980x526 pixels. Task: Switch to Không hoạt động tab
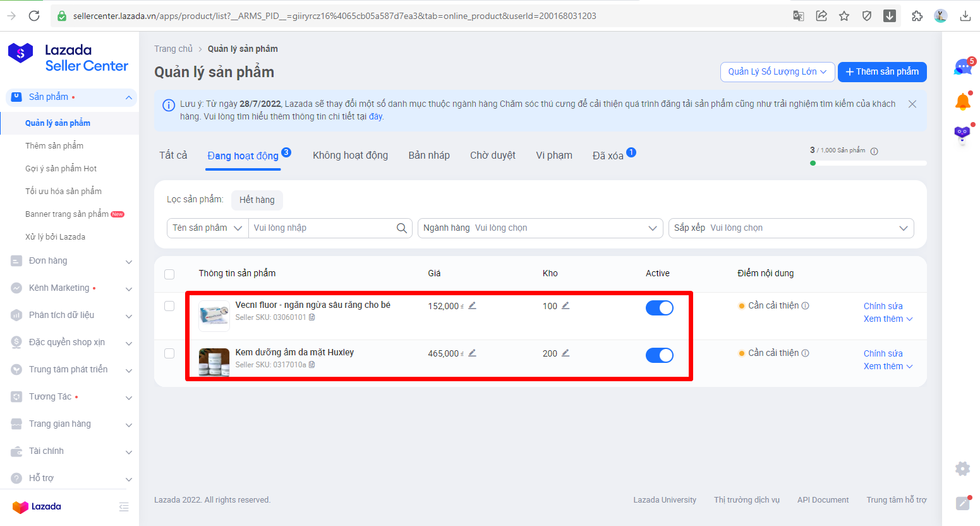pos(350,156)
